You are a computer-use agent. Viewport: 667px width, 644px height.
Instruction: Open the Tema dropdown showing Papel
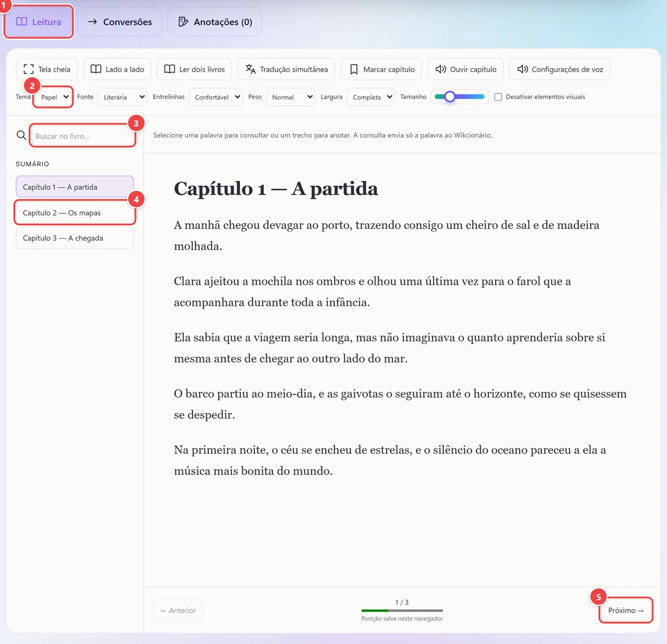pyautogui.click(x=53, y=97)
